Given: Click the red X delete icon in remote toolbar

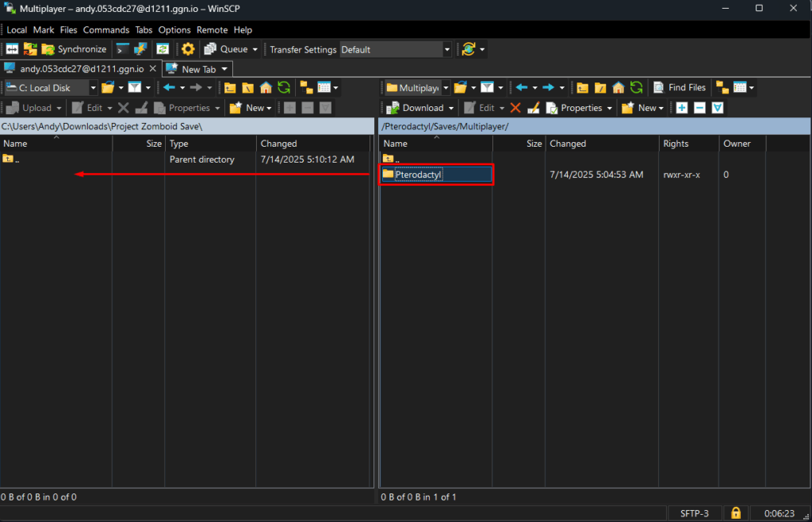Looking at the screenshot, I should (515, 108).
